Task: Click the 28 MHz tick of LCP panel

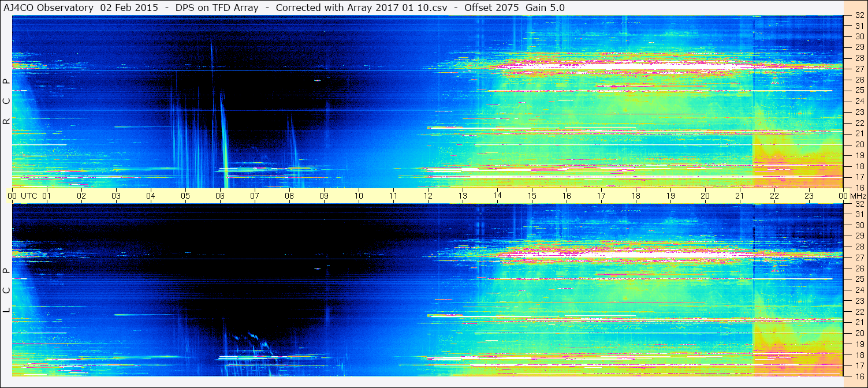Action: [859, 247]
